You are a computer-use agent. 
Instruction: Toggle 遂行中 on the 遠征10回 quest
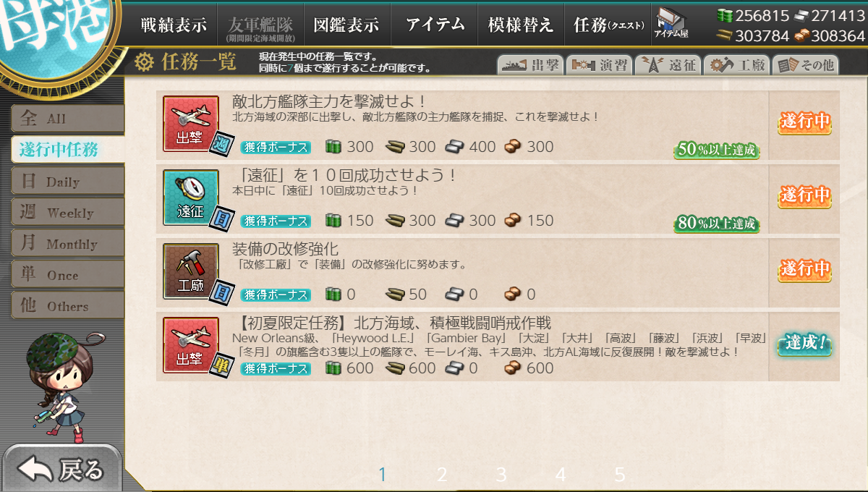coord(804,196)
